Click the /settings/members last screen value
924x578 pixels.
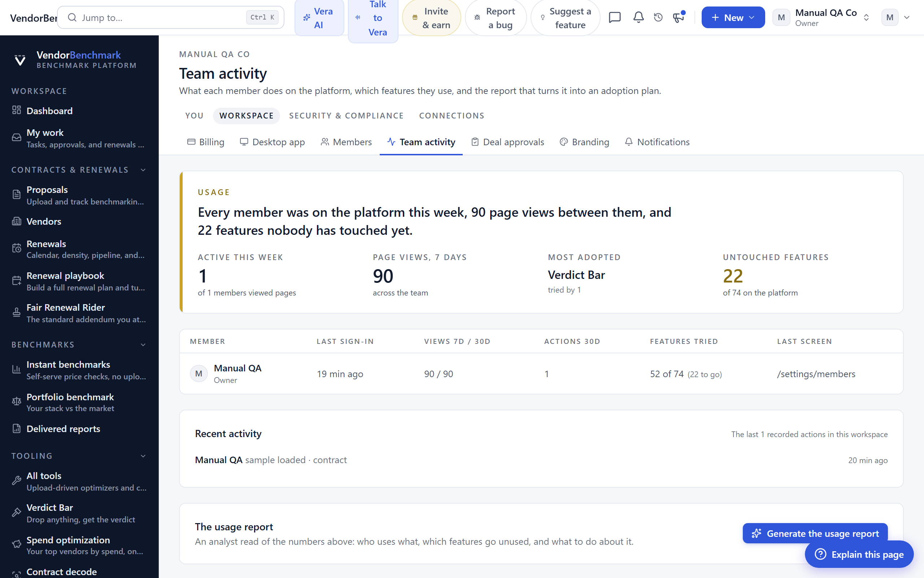point(816,374)
